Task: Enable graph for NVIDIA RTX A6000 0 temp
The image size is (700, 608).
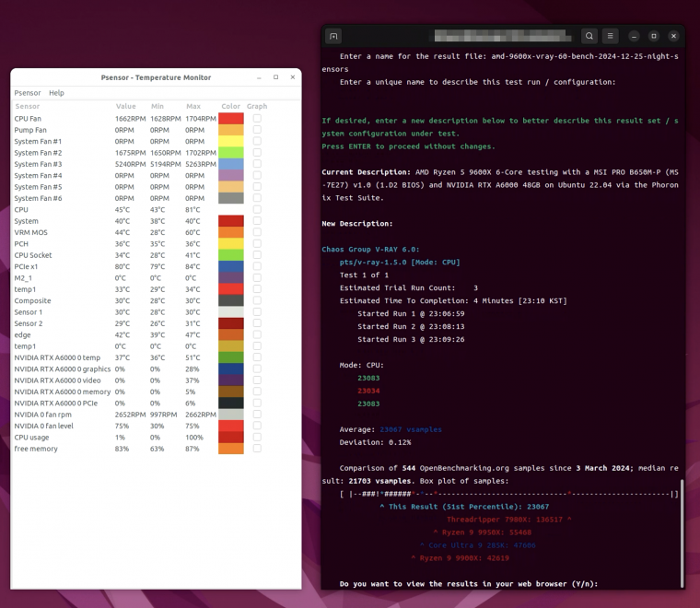Action: [257, 357]
